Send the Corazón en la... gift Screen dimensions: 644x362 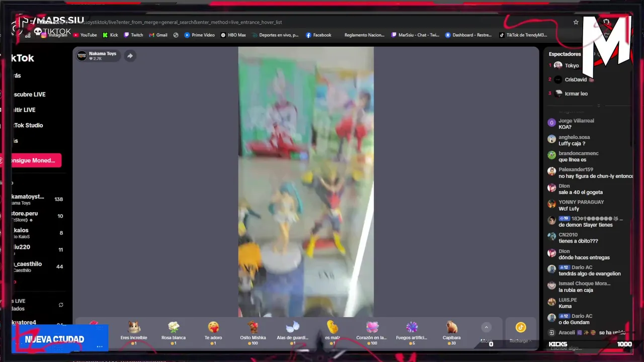click(372, 333)
